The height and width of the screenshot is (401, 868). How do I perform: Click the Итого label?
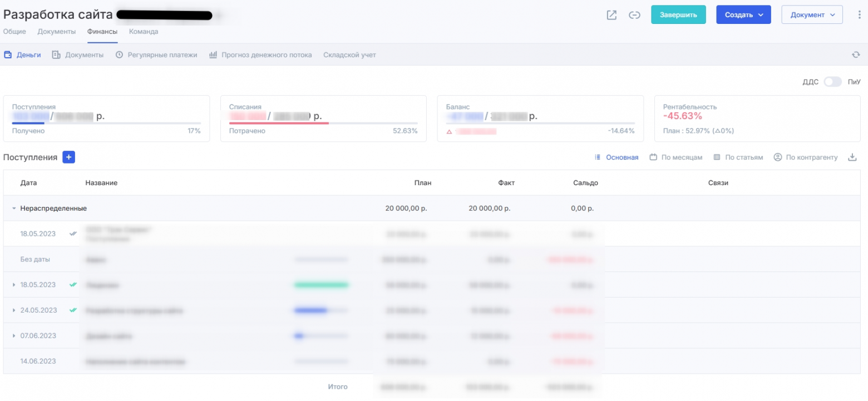(x=337, y=387)
